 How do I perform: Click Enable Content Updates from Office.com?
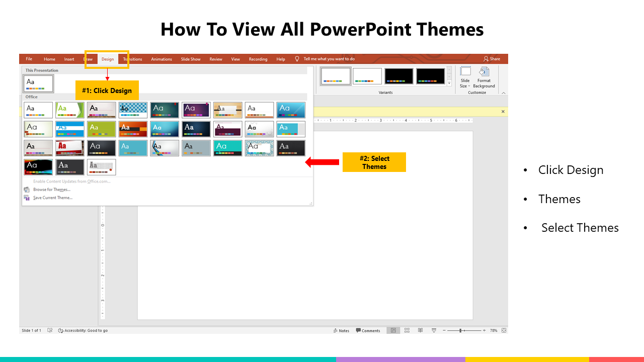click(71, 182)
